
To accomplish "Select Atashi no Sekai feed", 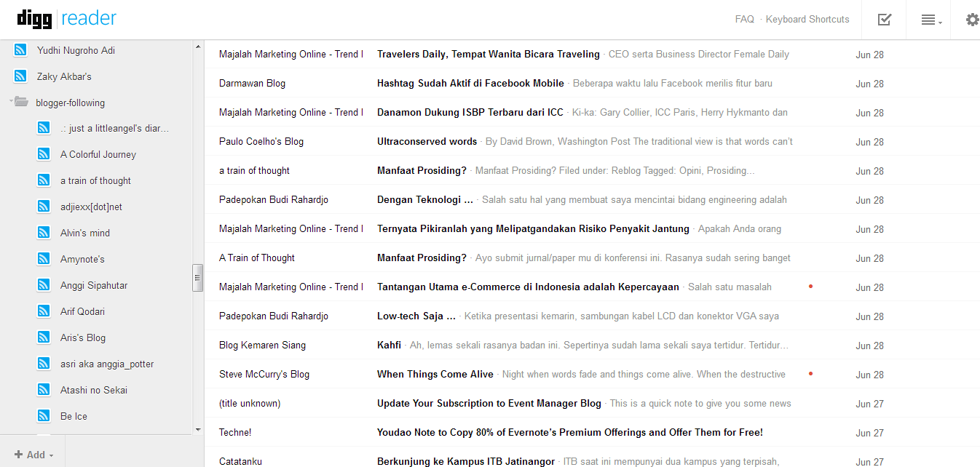I will coord(94,390).
